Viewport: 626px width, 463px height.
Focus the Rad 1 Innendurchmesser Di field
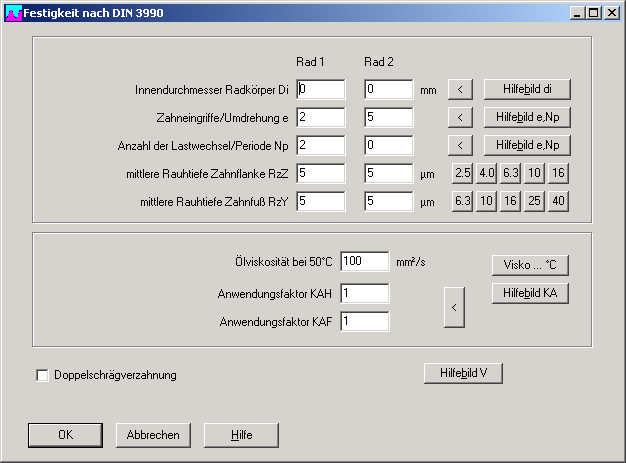pyautogui.click(x=320, y=89)
